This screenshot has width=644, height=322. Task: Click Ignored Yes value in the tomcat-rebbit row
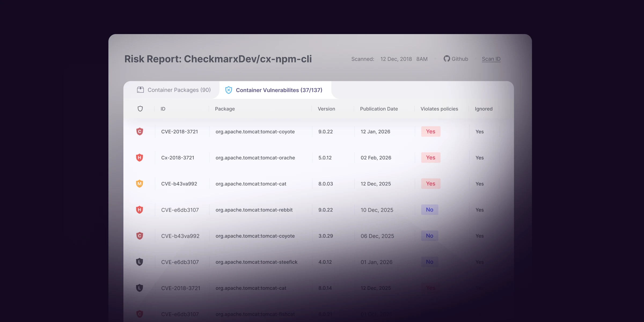pyautogui.click(x=480, y=210)
